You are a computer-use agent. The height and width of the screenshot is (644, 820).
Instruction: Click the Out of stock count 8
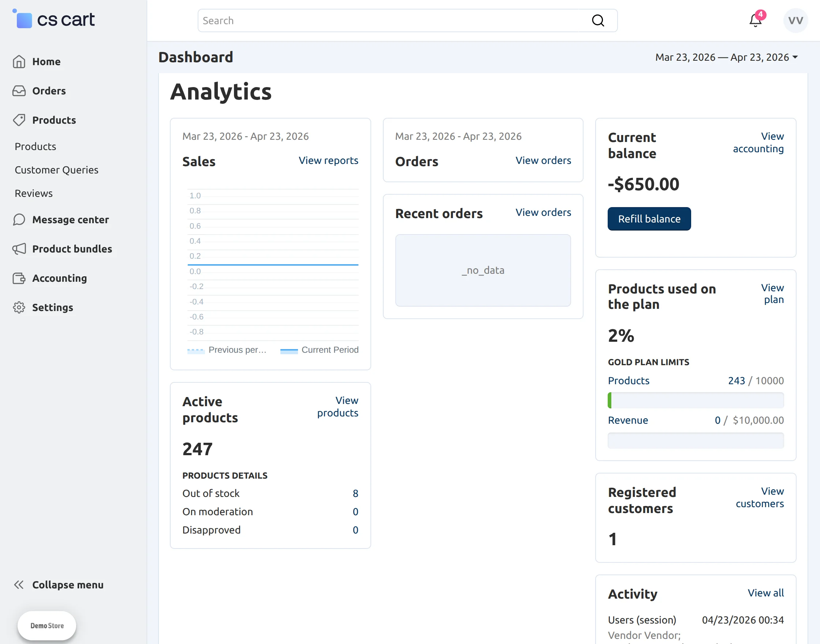[x=355, y=493]
